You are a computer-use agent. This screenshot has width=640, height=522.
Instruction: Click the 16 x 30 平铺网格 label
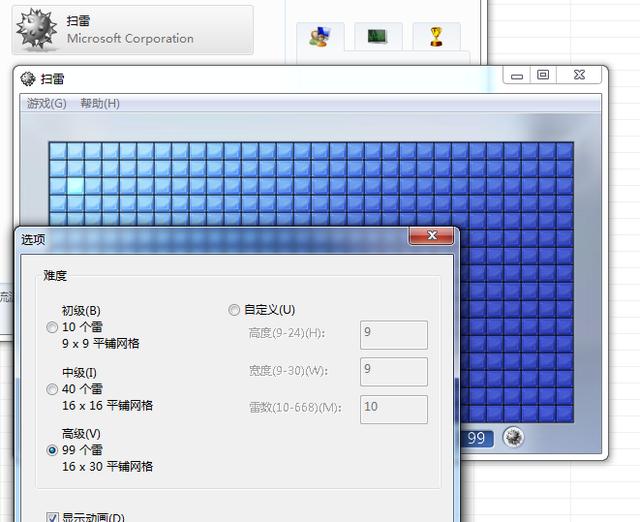click(107, 466)
